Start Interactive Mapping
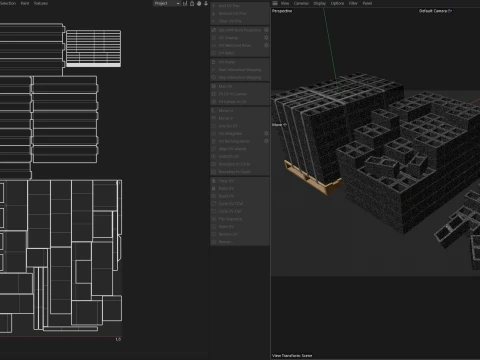 pyautogui.click(x=240, y=70)
